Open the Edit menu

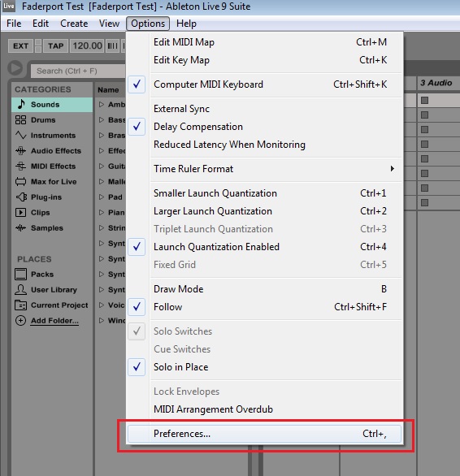coord(41,24)
